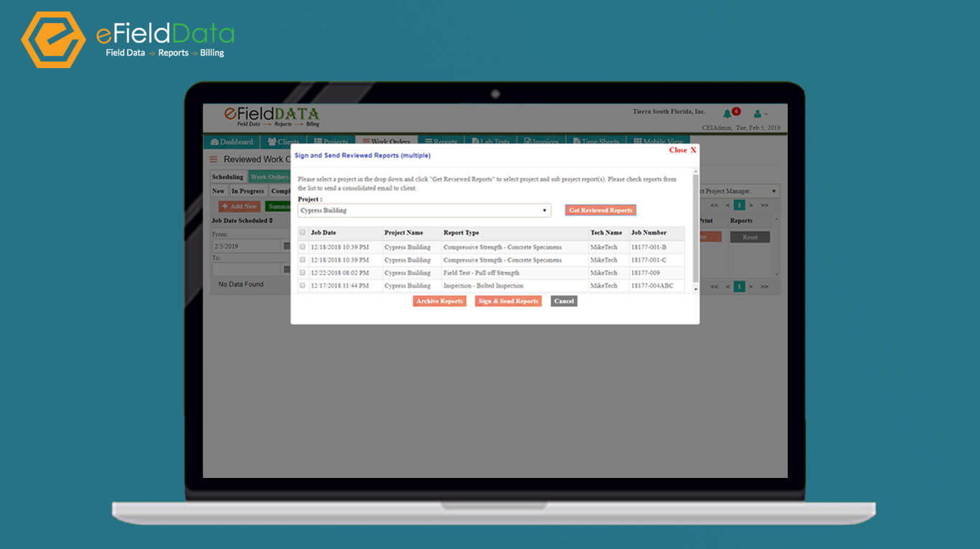The image size is (980, 549).
Task: Open the notifications bell icon
Action: click(x=727, y=114)
